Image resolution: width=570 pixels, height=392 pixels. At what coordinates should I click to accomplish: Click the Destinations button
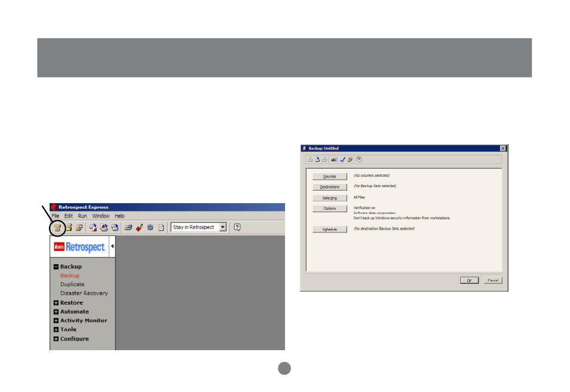point(330,187)
